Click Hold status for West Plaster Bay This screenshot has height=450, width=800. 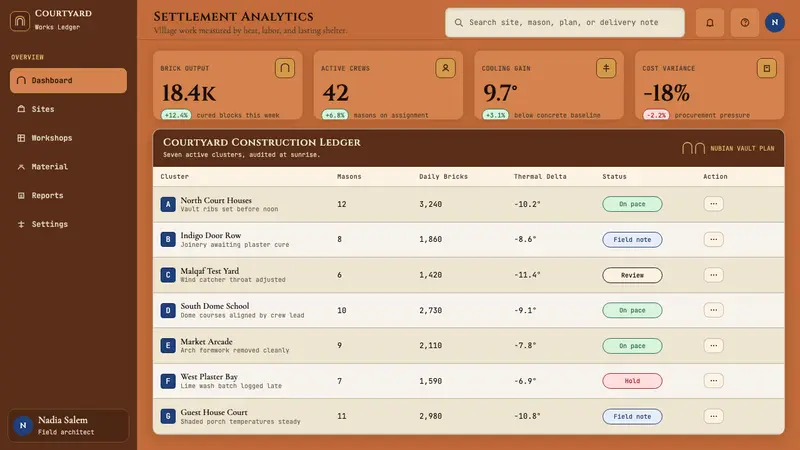click(x=632, y=381)
